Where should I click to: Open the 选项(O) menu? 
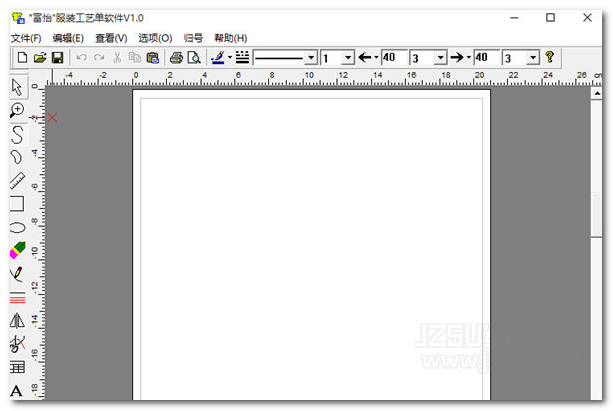[155, 38]
